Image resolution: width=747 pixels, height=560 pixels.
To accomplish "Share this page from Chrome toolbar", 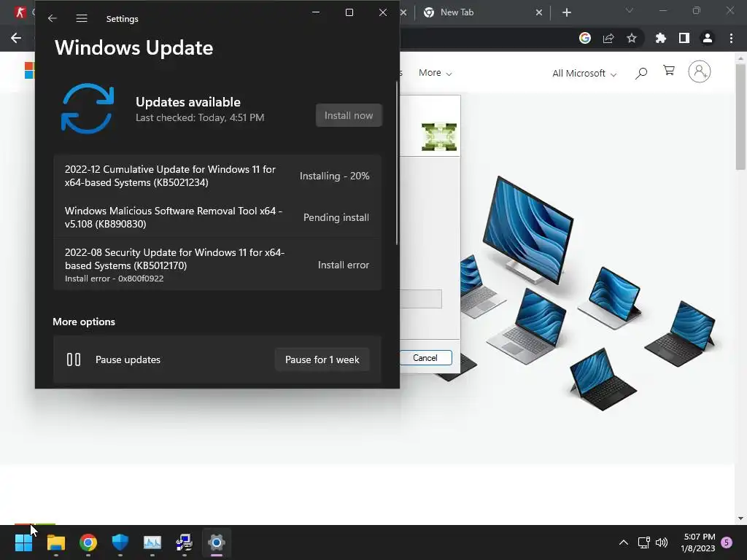I will pos(608,38).
